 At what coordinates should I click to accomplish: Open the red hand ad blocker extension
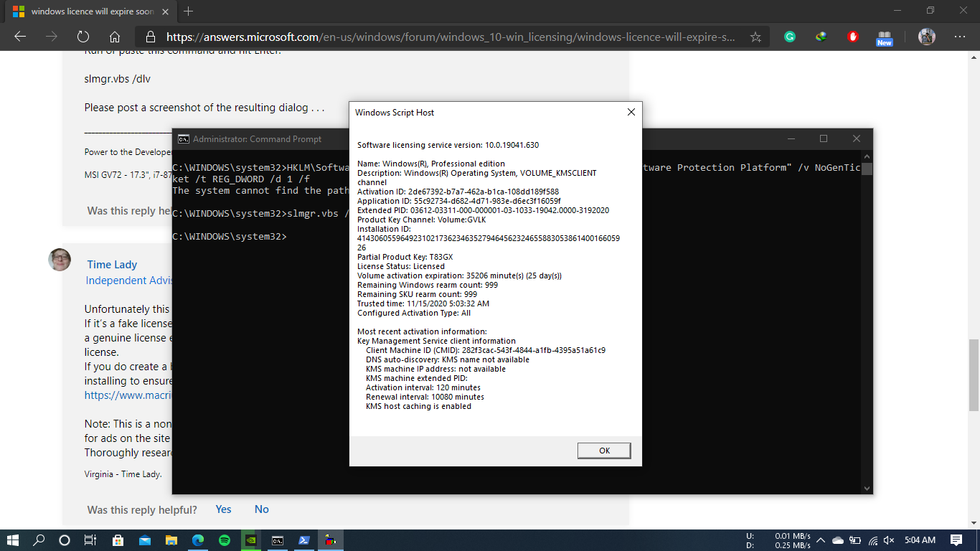point(853,37)
